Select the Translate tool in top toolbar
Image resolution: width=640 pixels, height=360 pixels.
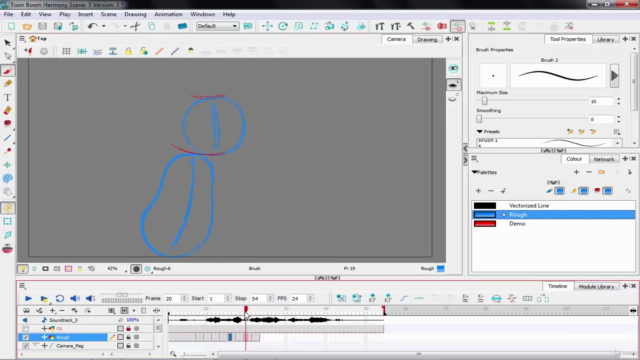267,26
